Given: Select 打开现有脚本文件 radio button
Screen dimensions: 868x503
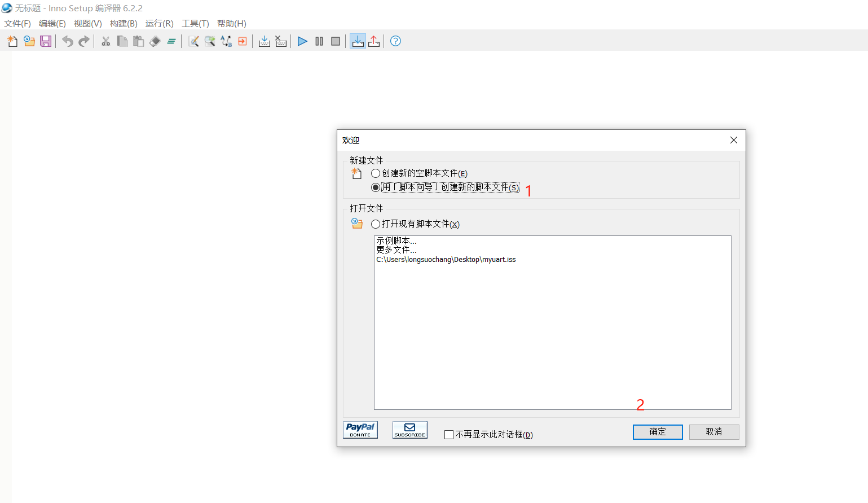Looking at the screenshot, I should point(376,224).
